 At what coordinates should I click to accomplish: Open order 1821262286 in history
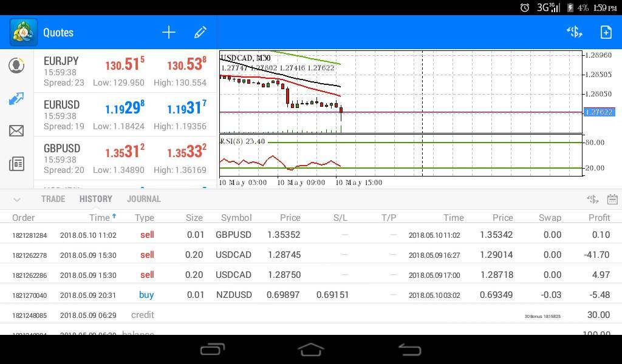(311, 274)
